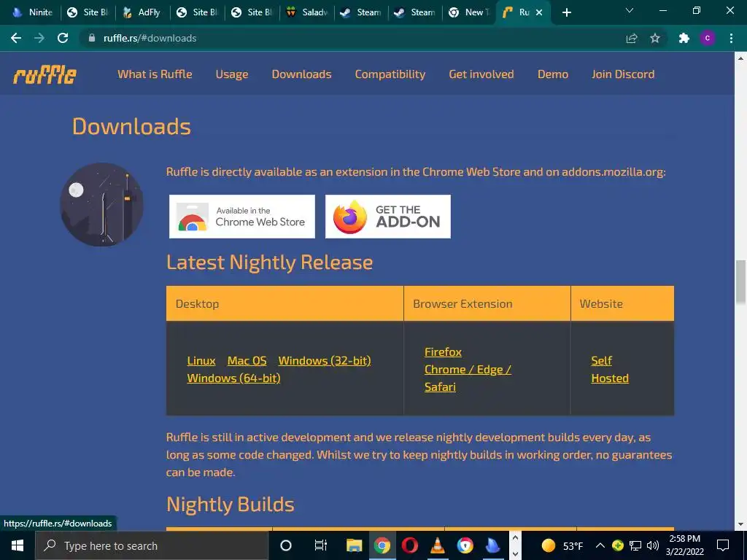This screenshot has height=560, width=747.
Task: Click Available in the Chrome Web Store badge
Action: [242, 217]
